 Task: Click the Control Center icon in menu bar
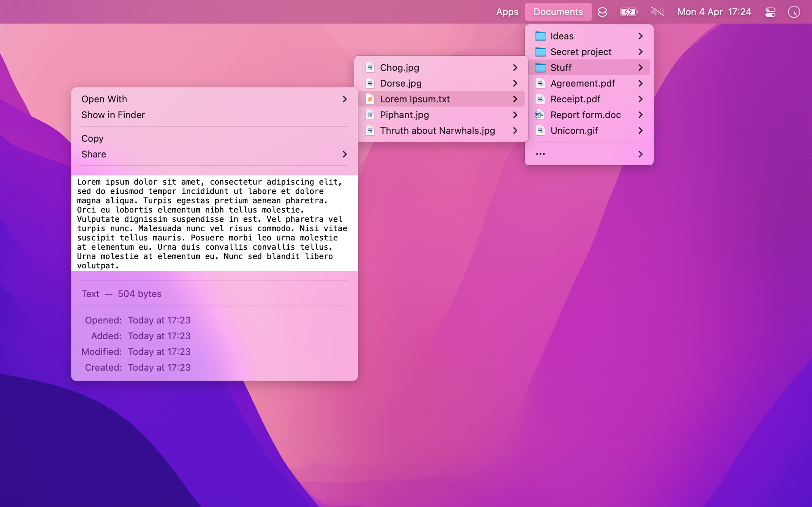click(x=770, y=12)
